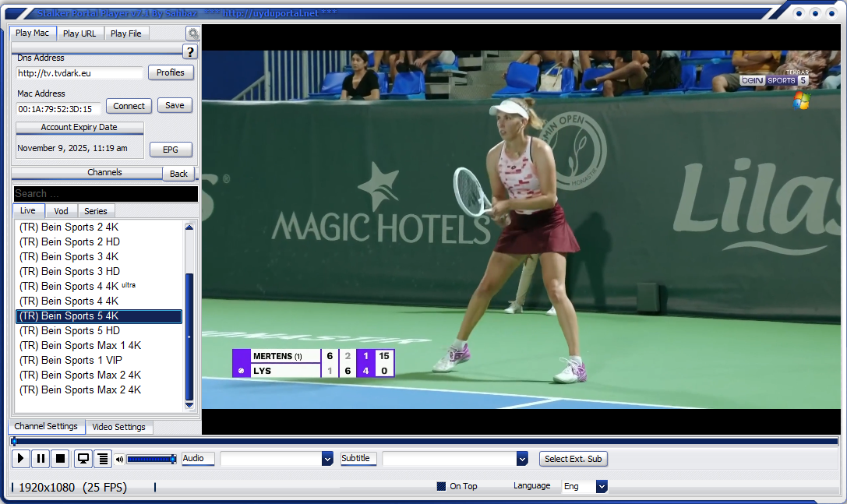Click the Back button beside Channels
Screen dimensions: 847x504
178,174
